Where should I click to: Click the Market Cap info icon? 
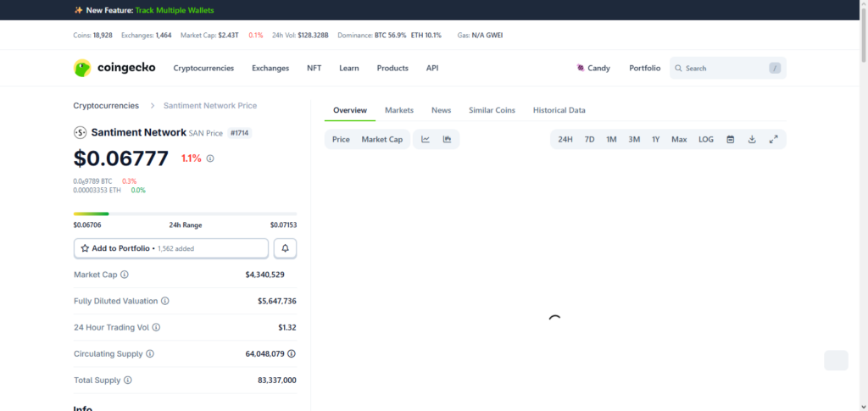[125, 275]
